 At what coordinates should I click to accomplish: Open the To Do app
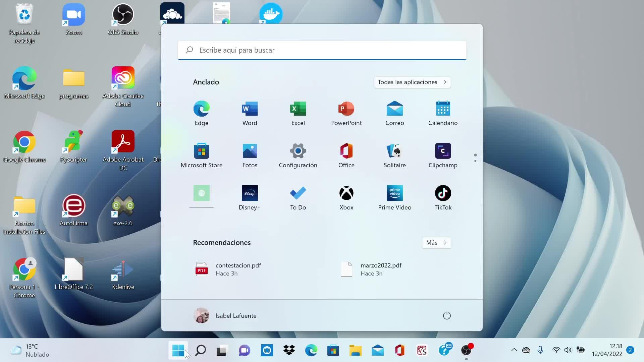point(298,198)
